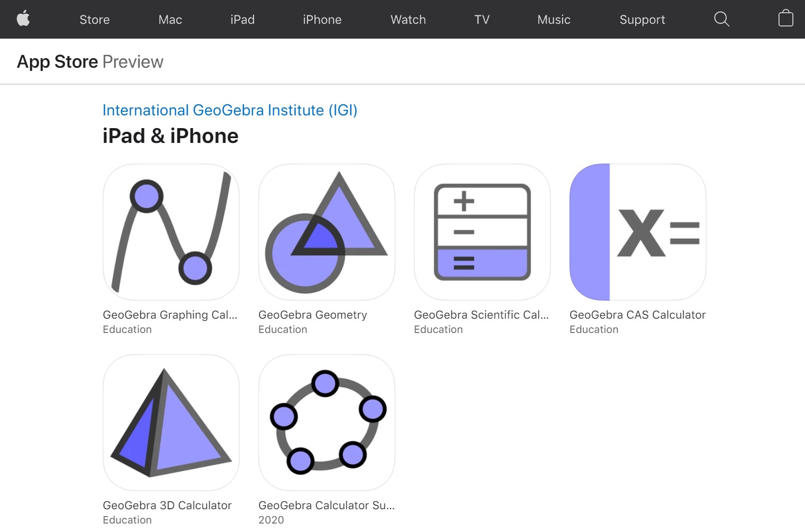
Task: Open the search magnifier icon
Action: pos(721,19)
